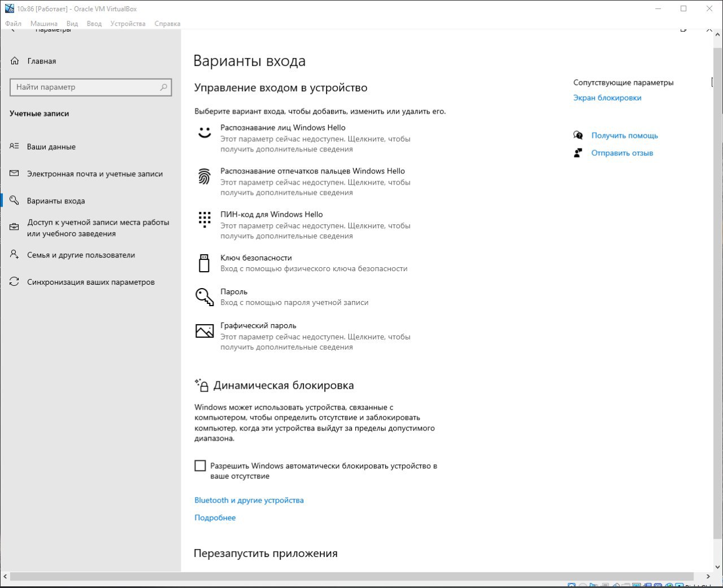Screen dimensions: 723x588
Task: Select the fingerprint recognition icon
Action: click(x=204, y=176)
